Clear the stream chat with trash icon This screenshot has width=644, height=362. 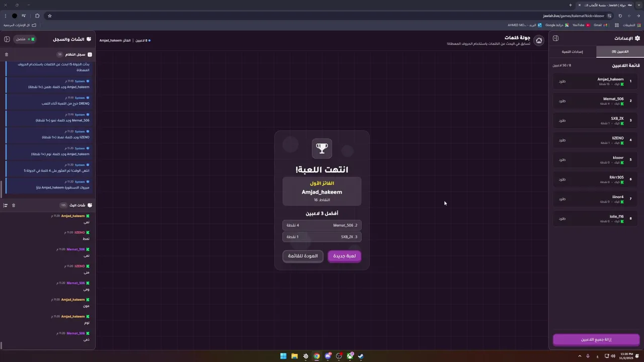[14, 205]
